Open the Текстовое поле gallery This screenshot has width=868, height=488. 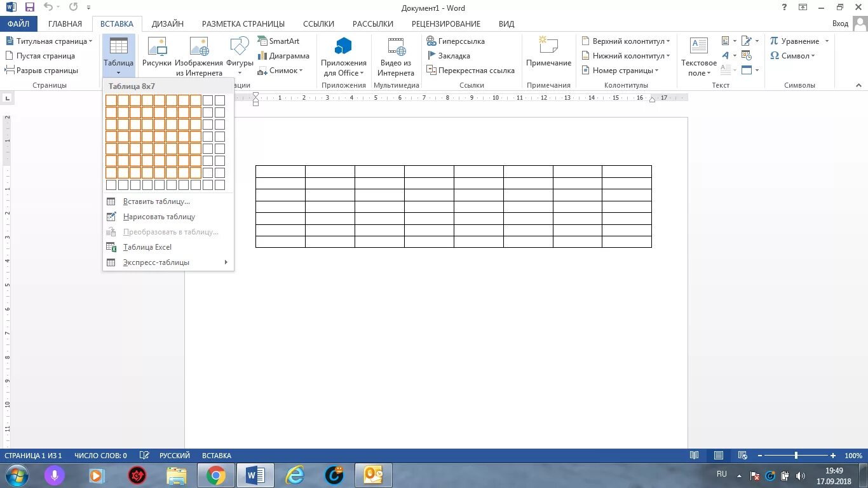point(699,56)
